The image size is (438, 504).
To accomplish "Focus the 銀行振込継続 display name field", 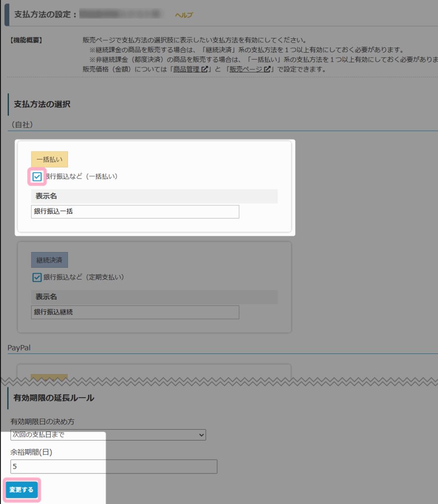I will 135,312.
